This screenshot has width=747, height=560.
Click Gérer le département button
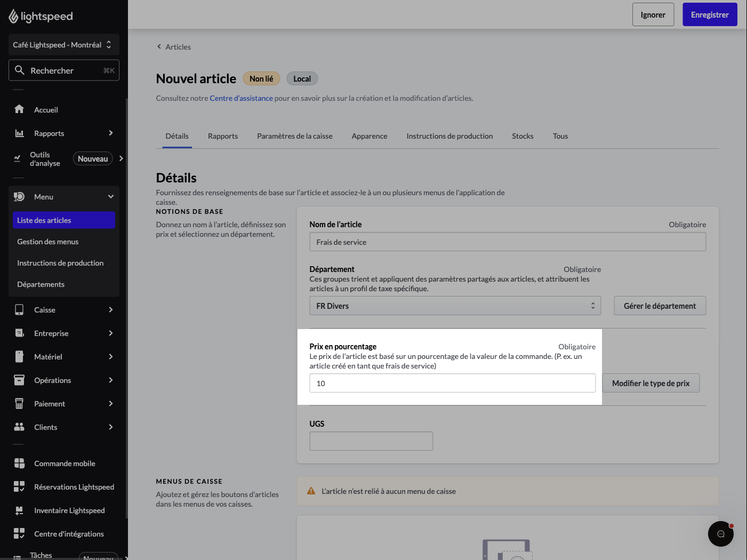click(660, 306)
